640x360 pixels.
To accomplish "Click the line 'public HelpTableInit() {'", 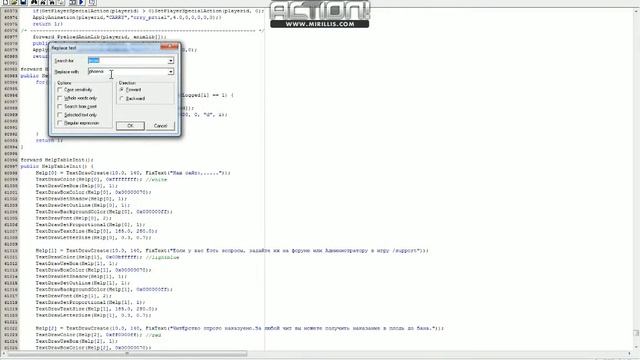I will click(x=57, y=167).
